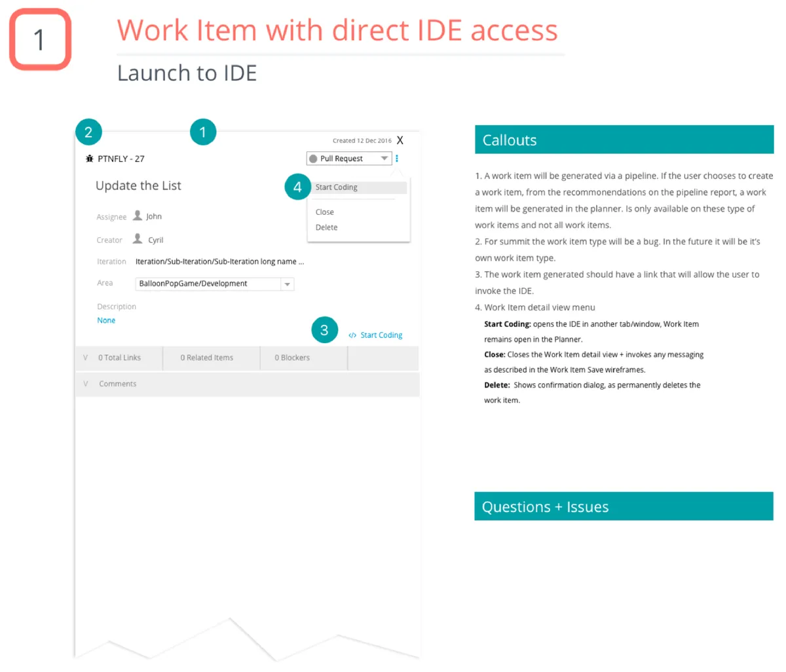The image size is (786, 672).
Task: Select Close from the work item menu
Action: tap(324, 212)
